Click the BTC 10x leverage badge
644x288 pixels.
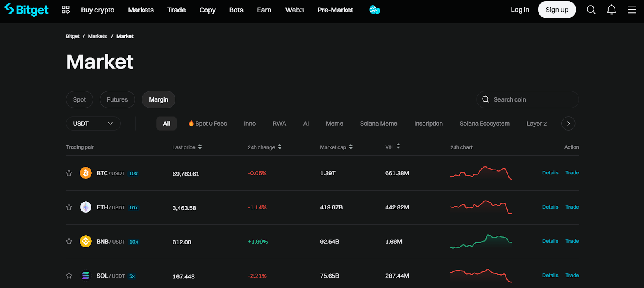(x=133, y=174)
